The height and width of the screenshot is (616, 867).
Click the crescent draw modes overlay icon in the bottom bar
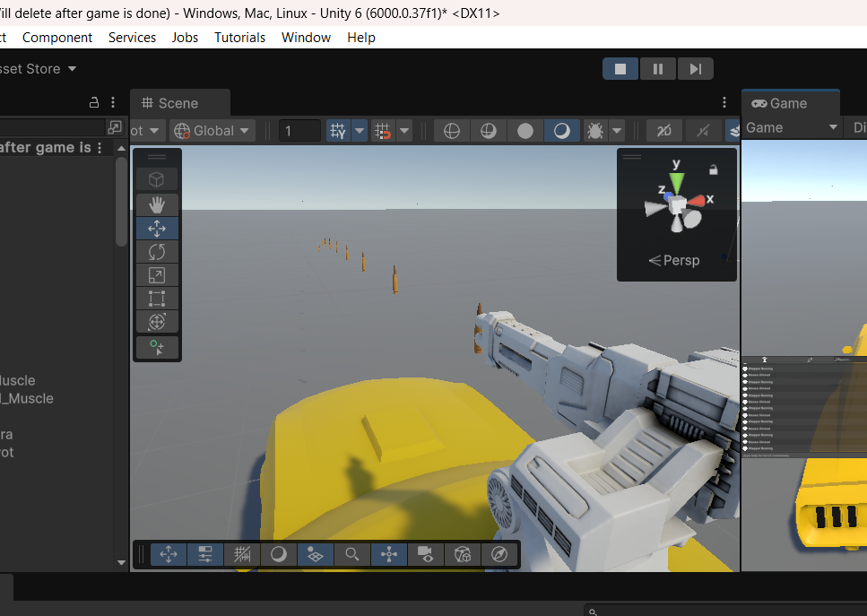coord(279,554)
